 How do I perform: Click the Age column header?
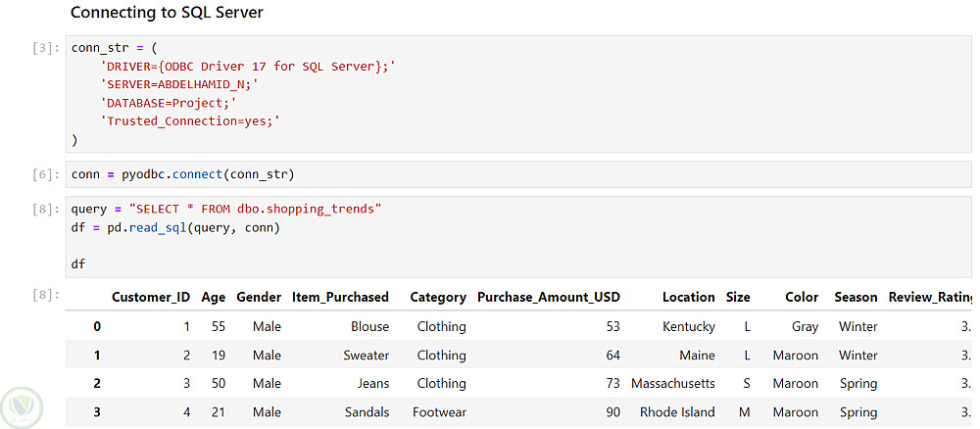click(213, 297)
